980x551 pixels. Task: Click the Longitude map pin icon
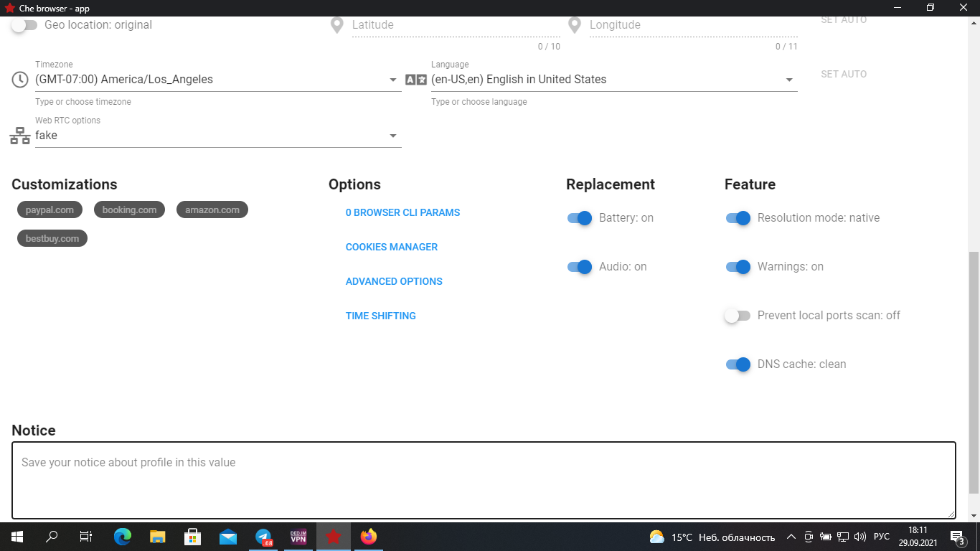coord(574,25)
